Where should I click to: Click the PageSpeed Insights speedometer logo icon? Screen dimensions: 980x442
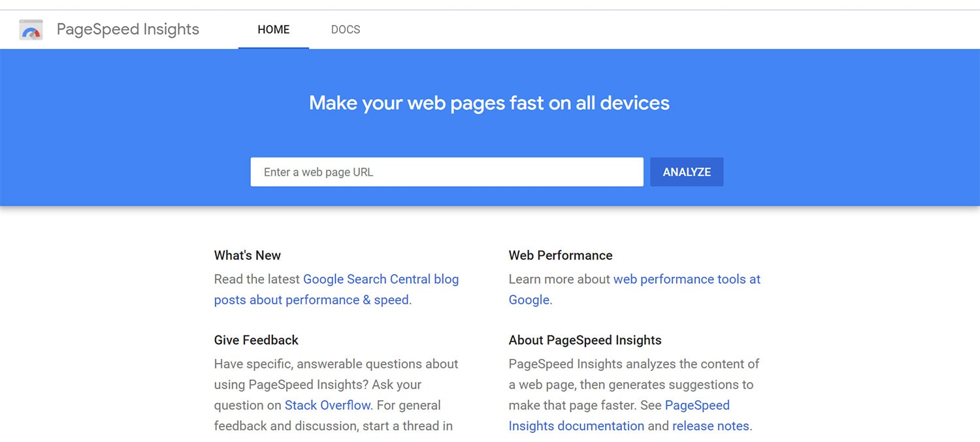coord(31,30)
